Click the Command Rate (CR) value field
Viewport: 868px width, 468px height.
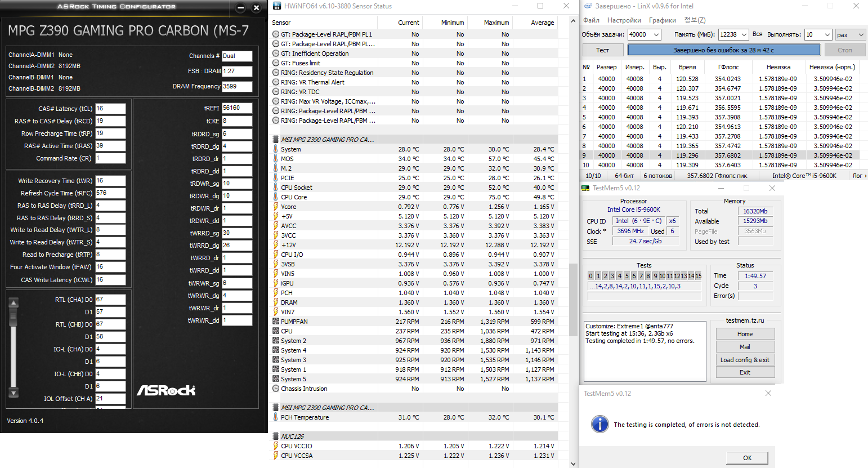point(110,158)
